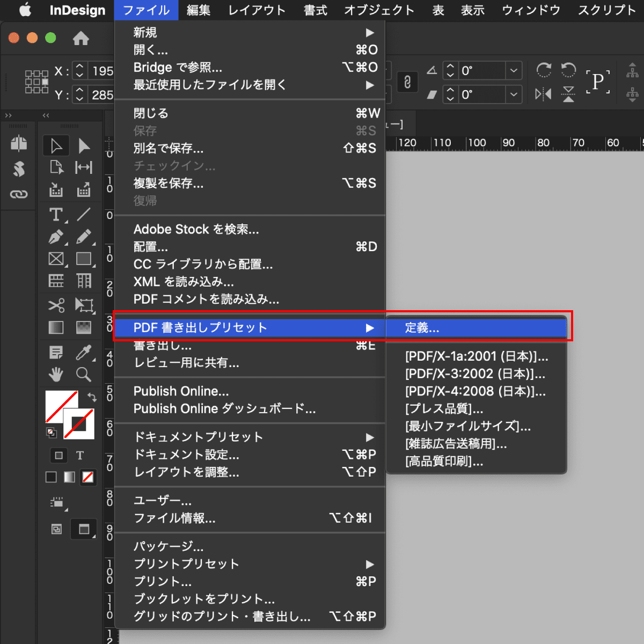Flip horizontal icon in control bar

tap(544, 94)
